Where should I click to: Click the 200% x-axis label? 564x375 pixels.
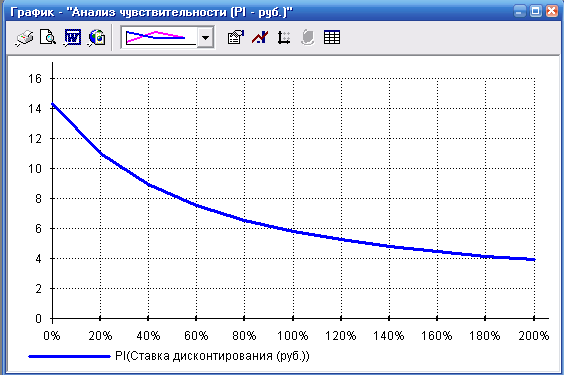tap(534, 336)
